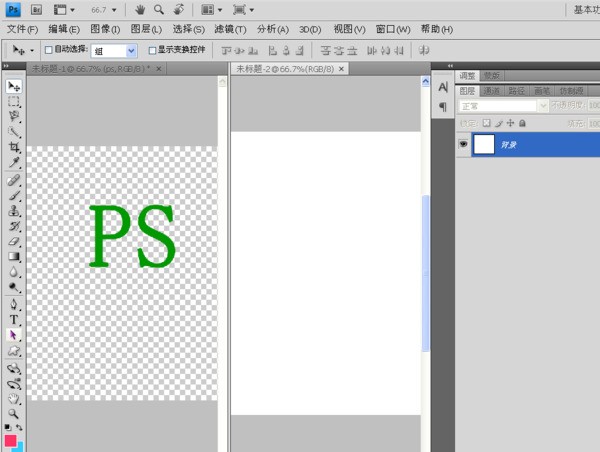This screenshot has height=452, width=600.
Task: Hide the Background layer eye icon
Action: (463, 144)
